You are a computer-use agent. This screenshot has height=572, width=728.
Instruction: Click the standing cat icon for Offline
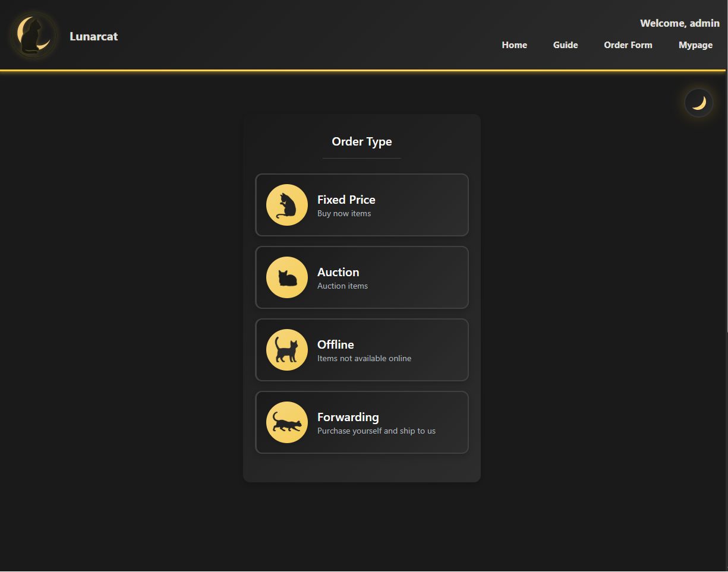tap(287, 350)
